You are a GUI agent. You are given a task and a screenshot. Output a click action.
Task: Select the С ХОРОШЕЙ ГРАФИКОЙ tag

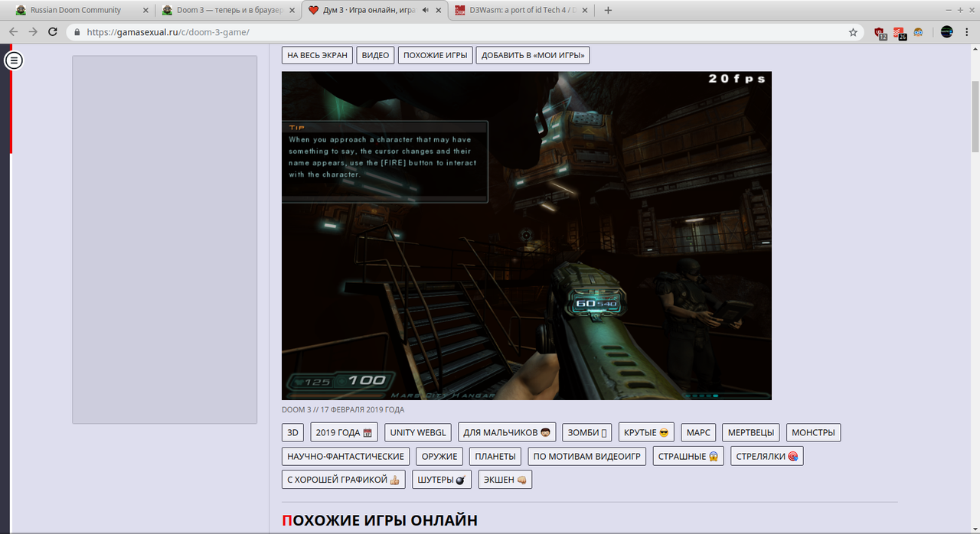coord(344,480)
